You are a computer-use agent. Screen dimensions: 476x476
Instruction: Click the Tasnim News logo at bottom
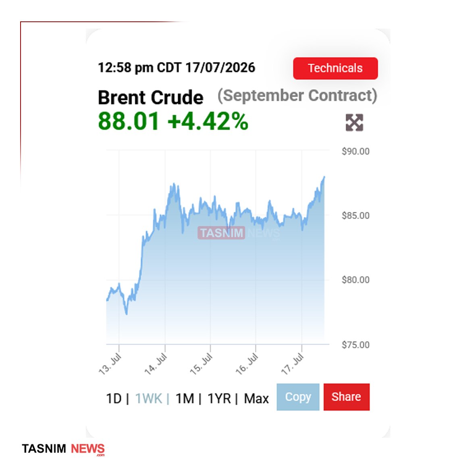coord(63,449)
